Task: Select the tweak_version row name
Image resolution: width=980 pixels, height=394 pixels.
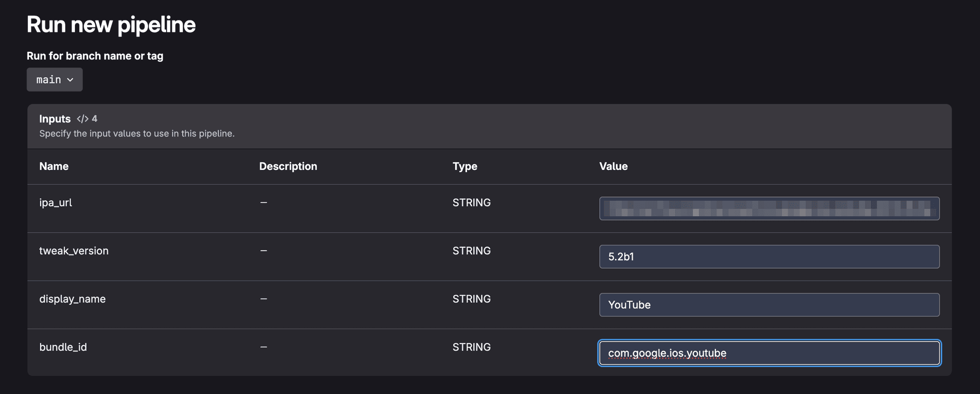Action: coord(74,251)
